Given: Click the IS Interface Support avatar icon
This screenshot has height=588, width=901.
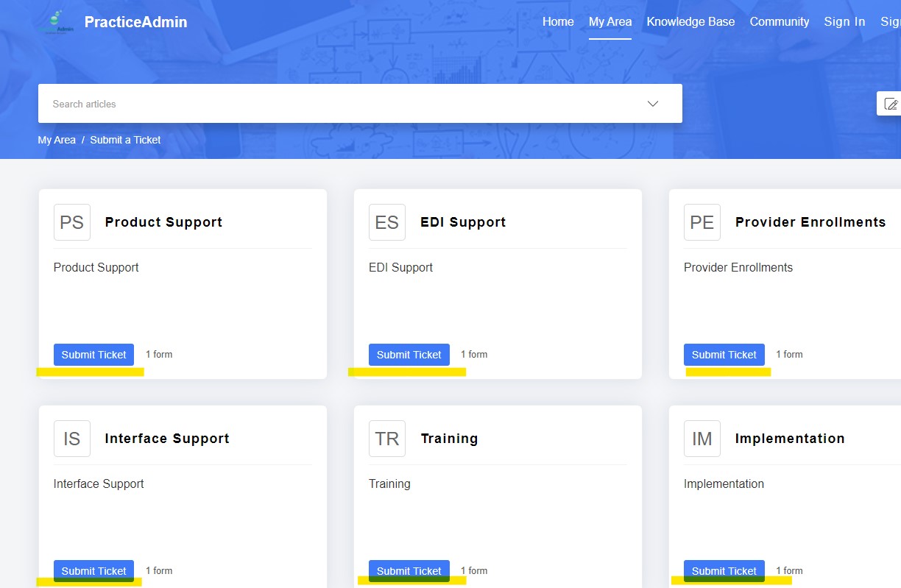Looking at the screenshot, I should [x=72, y=439].
